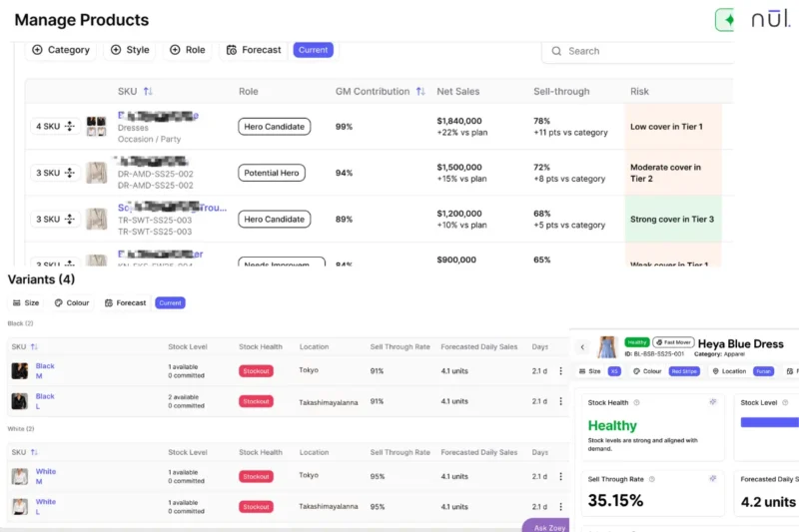Sort the White variants group by SKU
Viewport: 799px width, 532px height.
point(34,452)
